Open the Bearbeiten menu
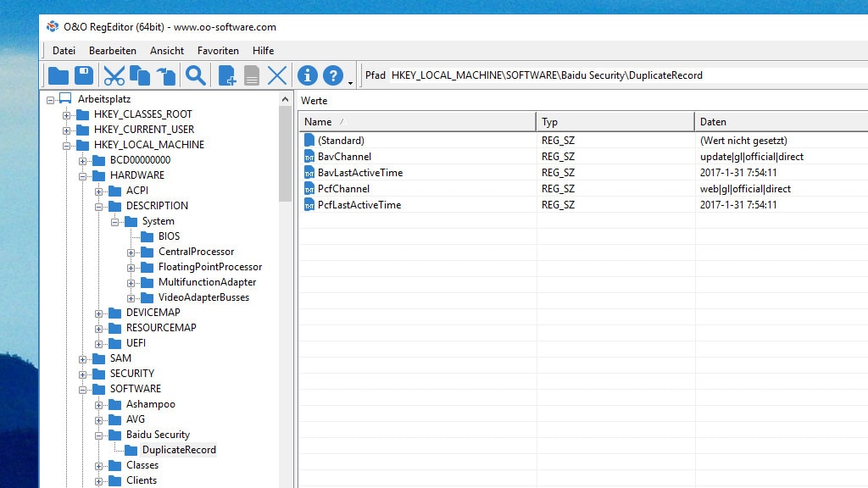868x488 pixels. pyautogui.click(x=113, y=50)
